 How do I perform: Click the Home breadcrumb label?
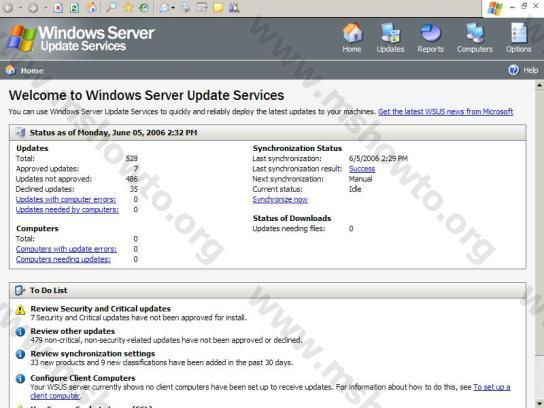32,70
